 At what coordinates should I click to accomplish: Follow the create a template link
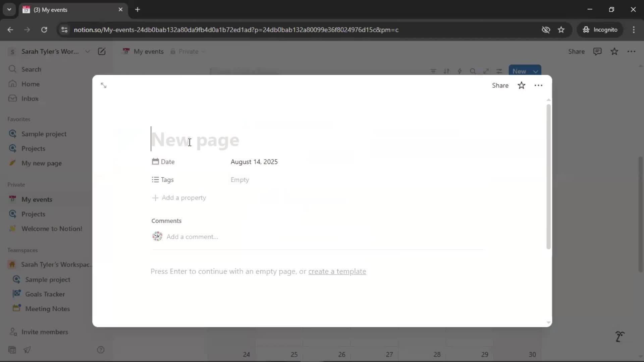click(x=337, y=271)
